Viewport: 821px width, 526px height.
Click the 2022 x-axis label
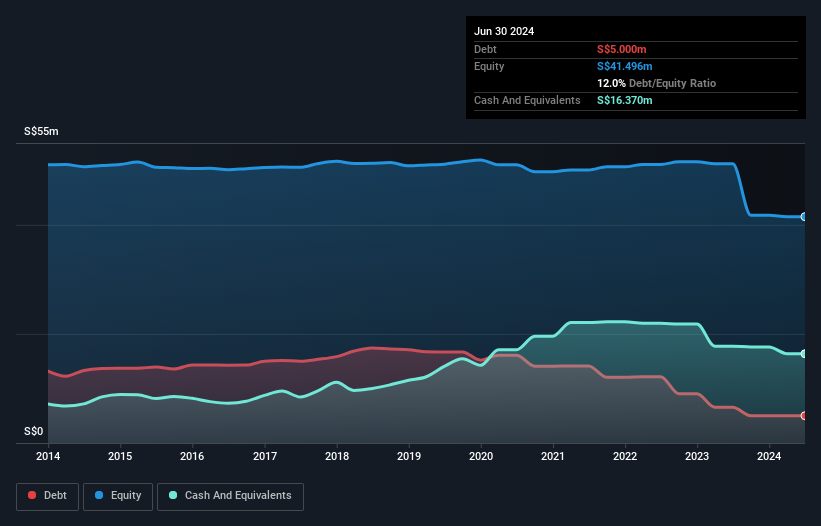625,456
